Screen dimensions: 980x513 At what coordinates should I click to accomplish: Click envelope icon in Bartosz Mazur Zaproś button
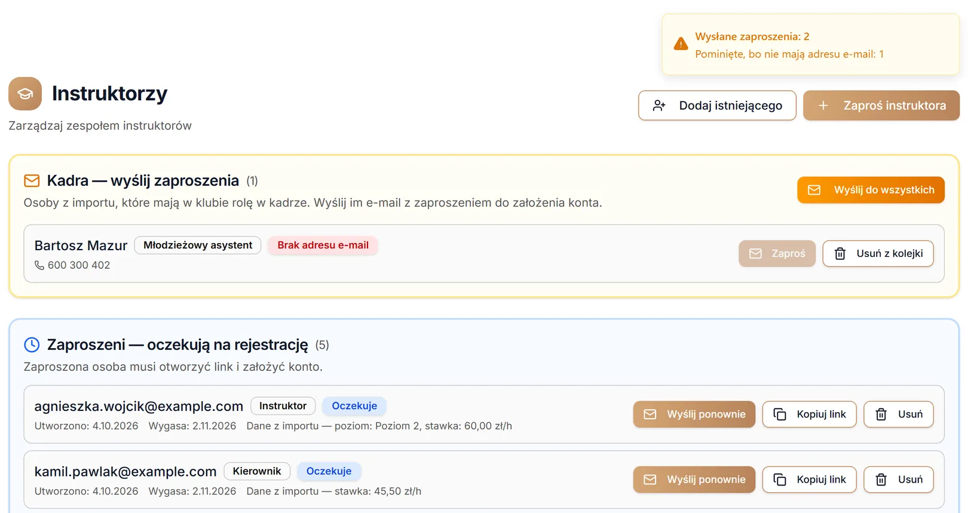755,254
